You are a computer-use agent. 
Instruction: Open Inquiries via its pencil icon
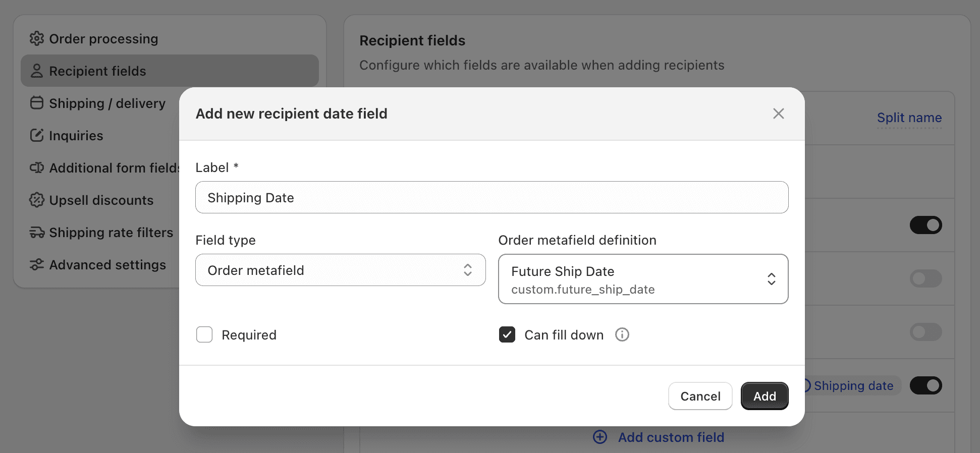(37, 135)
